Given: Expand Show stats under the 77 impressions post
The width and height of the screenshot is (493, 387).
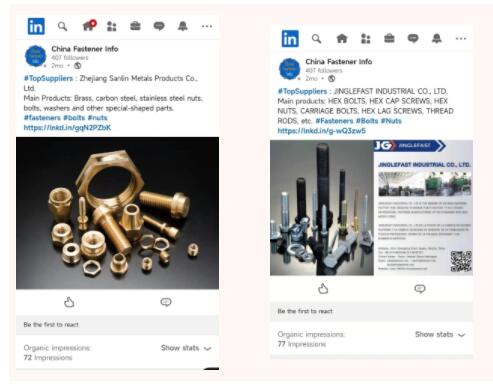Looking at the screenshot, I should 440,334.
